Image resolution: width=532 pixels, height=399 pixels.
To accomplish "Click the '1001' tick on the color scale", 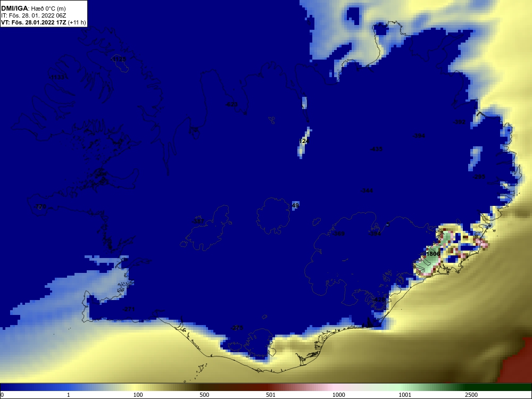I will click(x=405, y=395).
